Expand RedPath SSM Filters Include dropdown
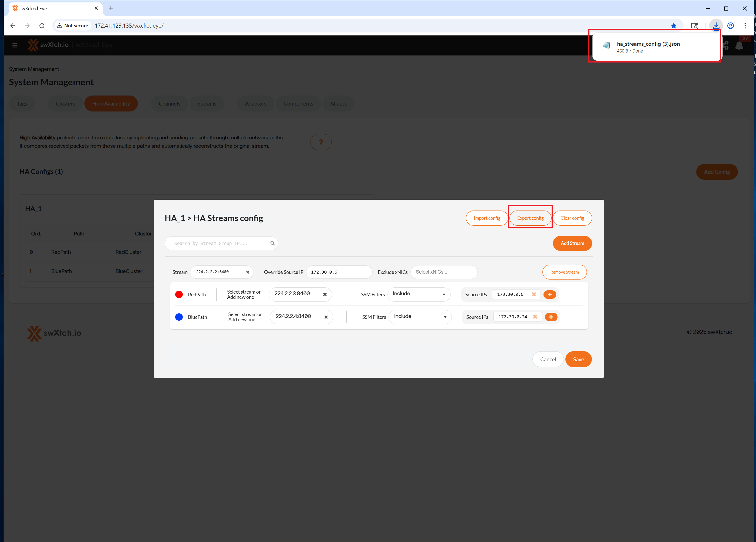Viewport: 756px width, 542px height. (x=419, y=294)
